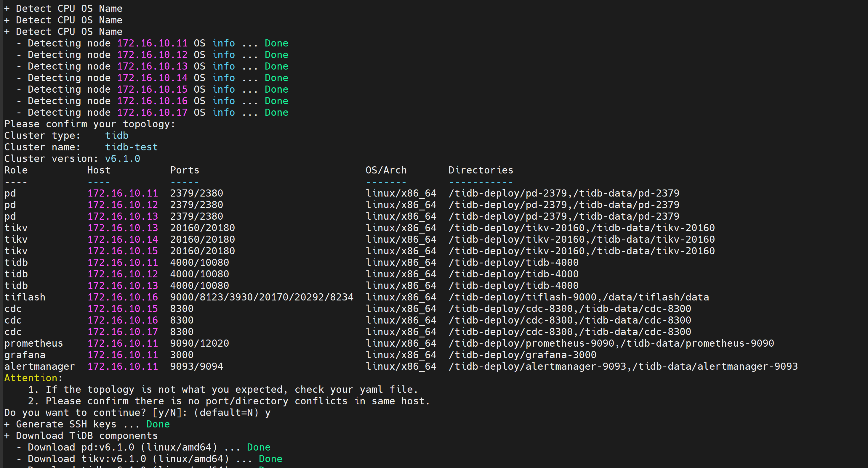Click the yellow Attention label

click(x=31, y=378)
